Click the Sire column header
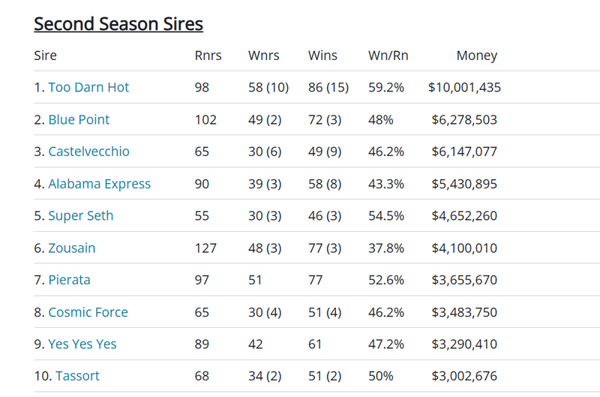Image resolution: width=600 pixels, height=397 pixels. [x=45, y=56]
